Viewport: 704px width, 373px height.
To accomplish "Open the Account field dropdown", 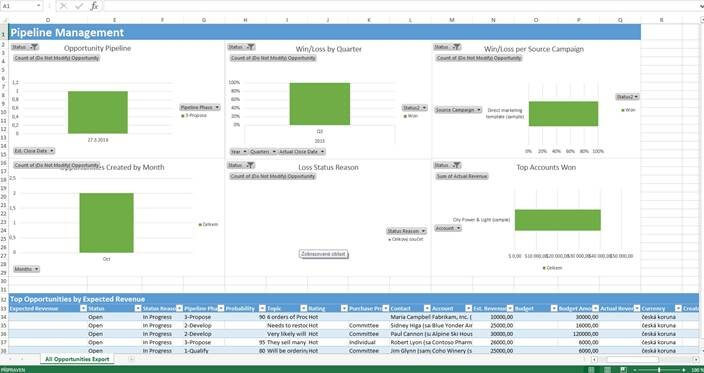I will pyautogui.click(x=448, y=228).
